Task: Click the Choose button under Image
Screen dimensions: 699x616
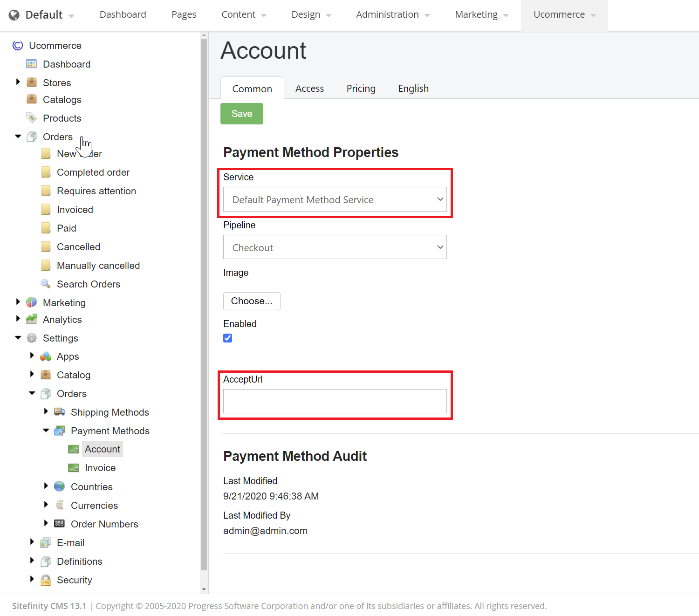Action: point(252,301)
